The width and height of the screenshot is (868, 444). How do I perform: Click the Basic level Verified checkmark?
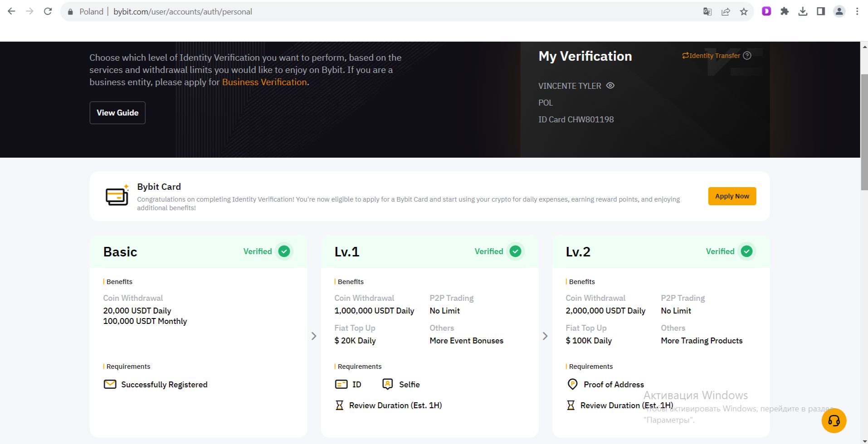click(x=284, y=251)
